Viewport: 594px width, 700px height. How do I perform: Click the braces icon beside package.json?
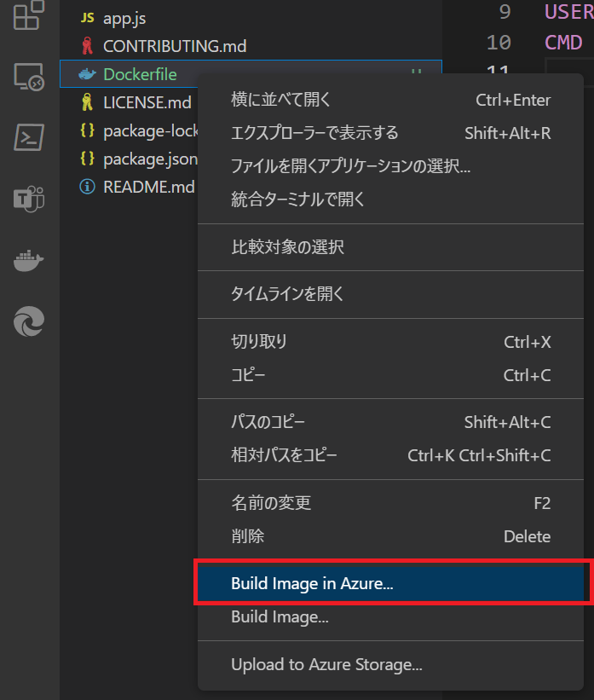point(87,159)
